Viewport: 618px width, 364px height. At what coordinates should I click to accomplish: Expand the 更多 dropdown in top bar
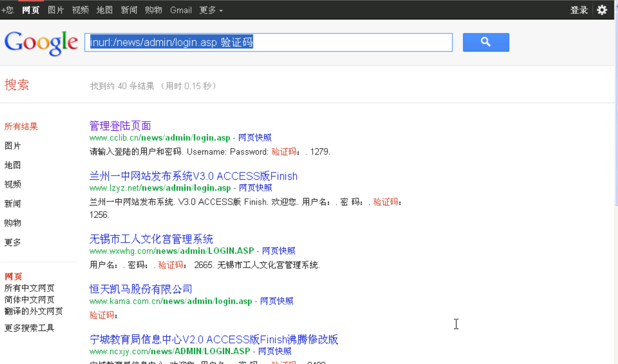tap(211, 10)
